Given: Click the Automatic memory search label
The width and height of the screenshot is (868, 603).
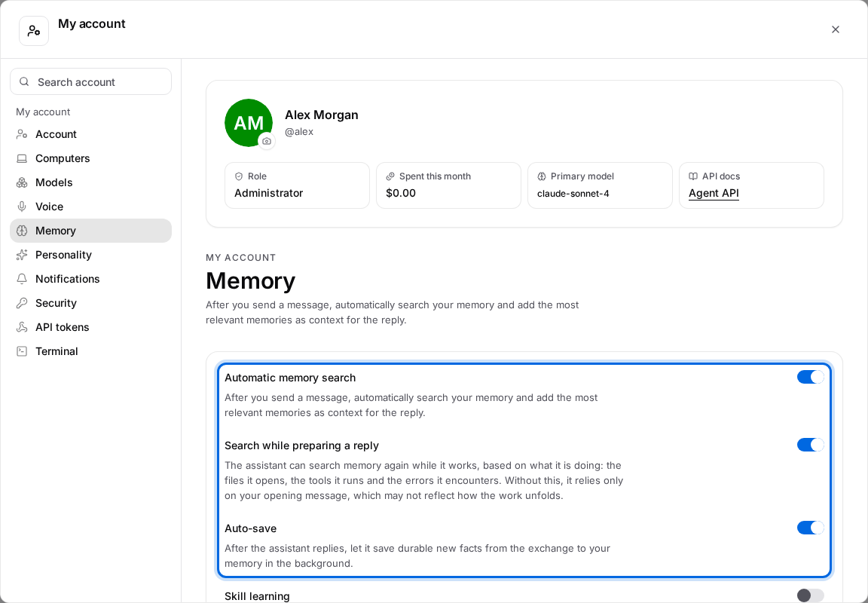Looking at the screenshot, I should pos(290,378).
